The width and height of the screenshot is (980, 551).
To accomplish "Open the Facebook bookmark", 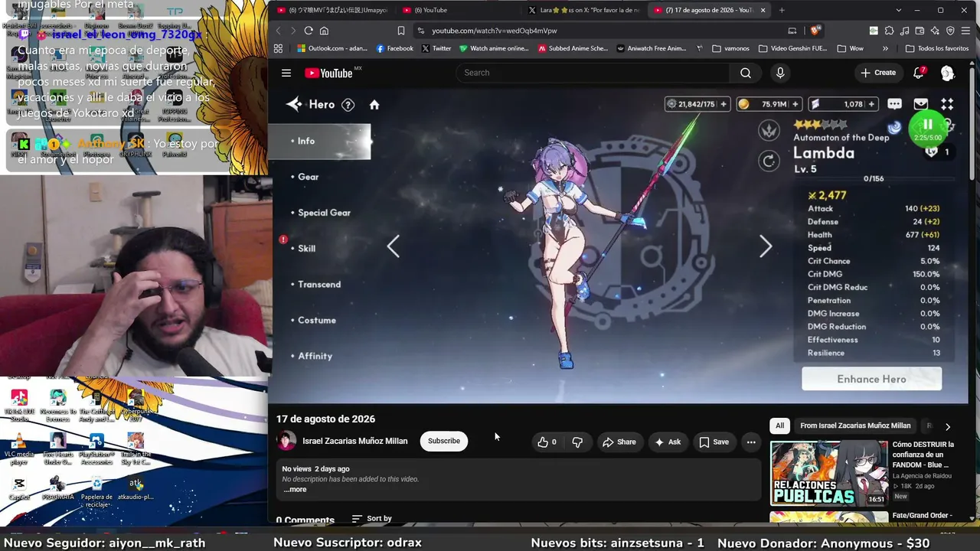I will click(394, 48).
